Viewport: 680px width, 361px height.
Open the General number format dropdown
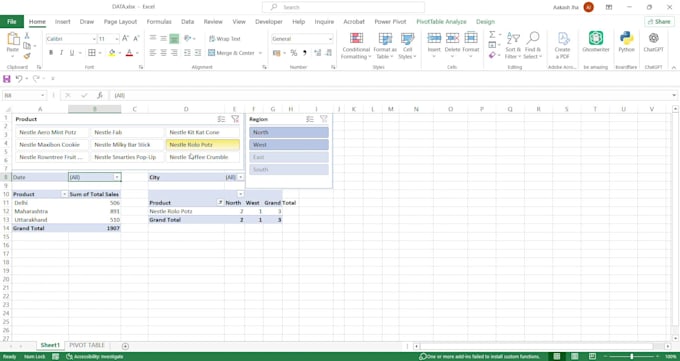click(x=330, y=39)
